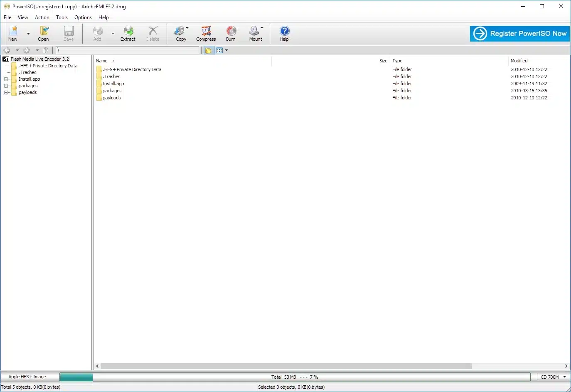This screenshot has height=392, width=571.
Task: Open the Action menu
Action: click(42, 17)
